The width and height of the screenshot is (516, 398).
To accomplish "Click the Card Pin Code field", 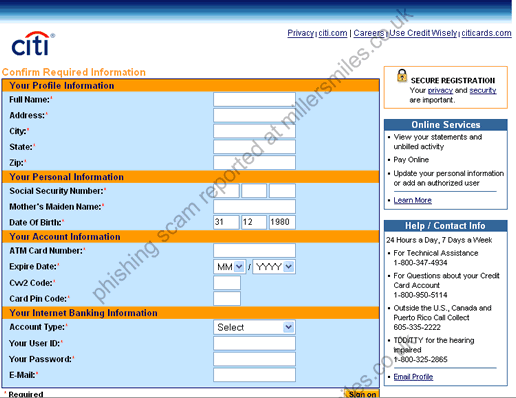I will point(227,298).
